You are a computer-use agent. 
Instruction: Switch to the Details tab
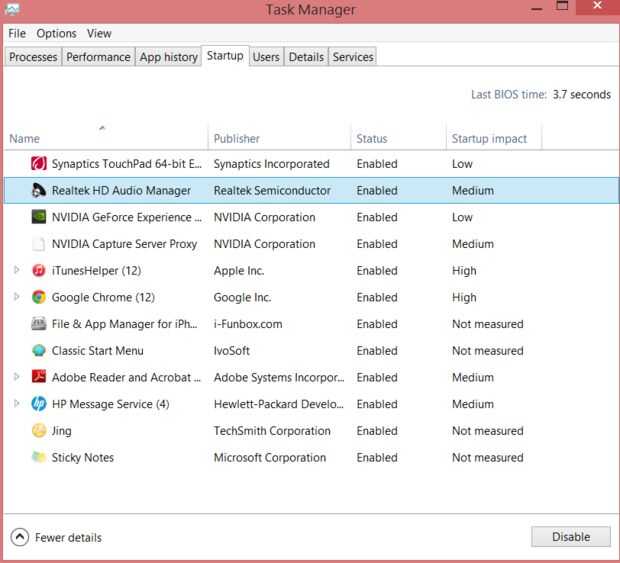click(306, 57)
